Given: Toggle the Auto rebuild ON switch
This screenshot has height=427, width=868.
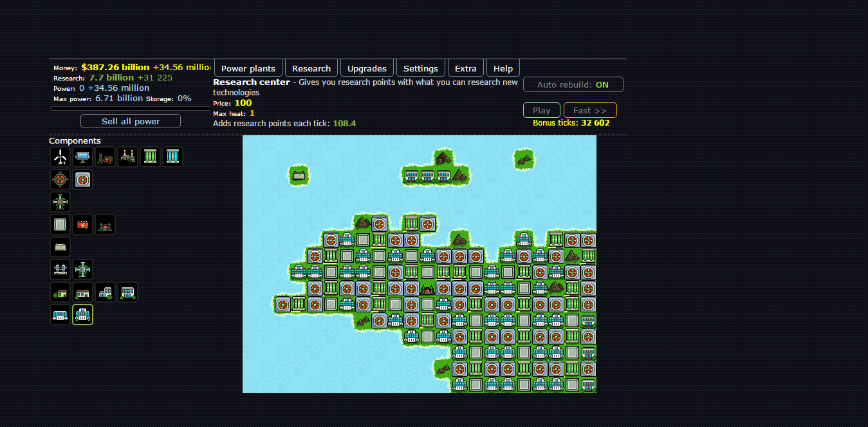Looking at the screenshot, I should [x=573, y=84].
